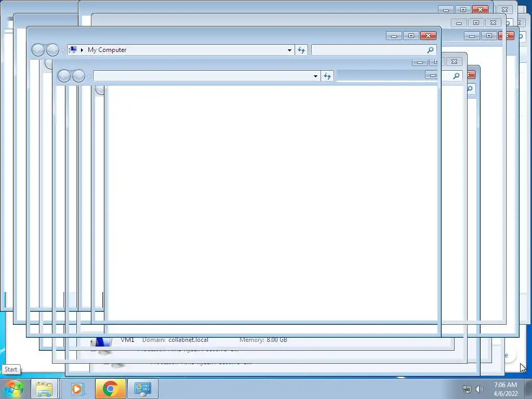Refresh the My Computer window

pos(301,50)
